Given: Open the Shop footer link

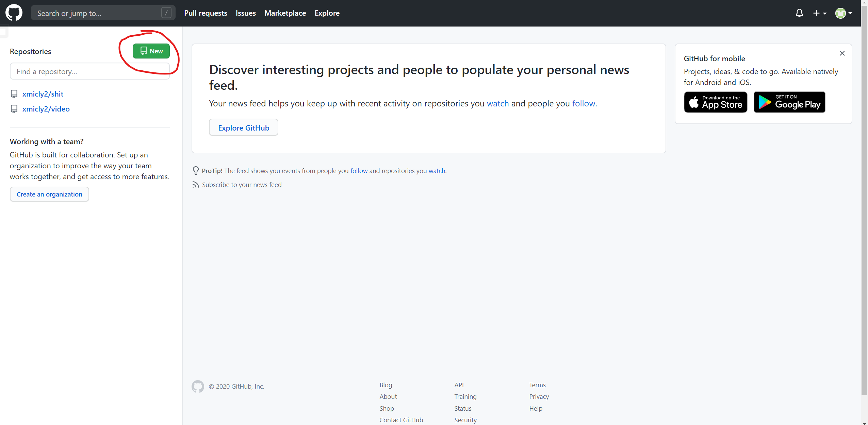Looking at the screenshot, I should click(x=387, y=408).
